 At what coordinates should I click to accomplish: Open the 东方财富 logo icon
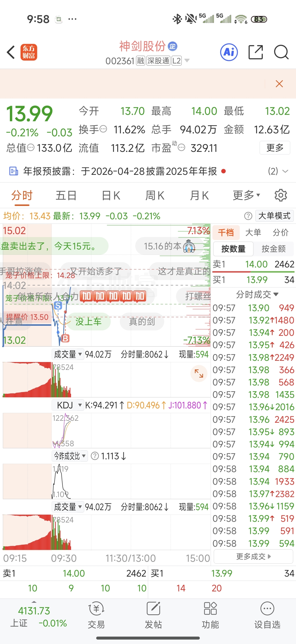pos(29,52)
